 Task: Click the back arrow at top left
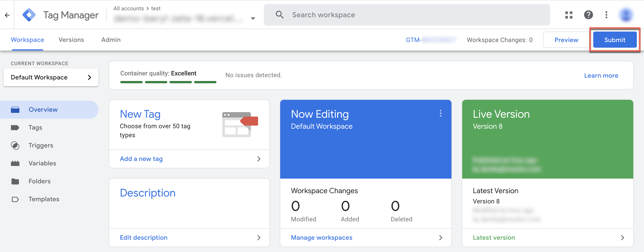(7, 15)
